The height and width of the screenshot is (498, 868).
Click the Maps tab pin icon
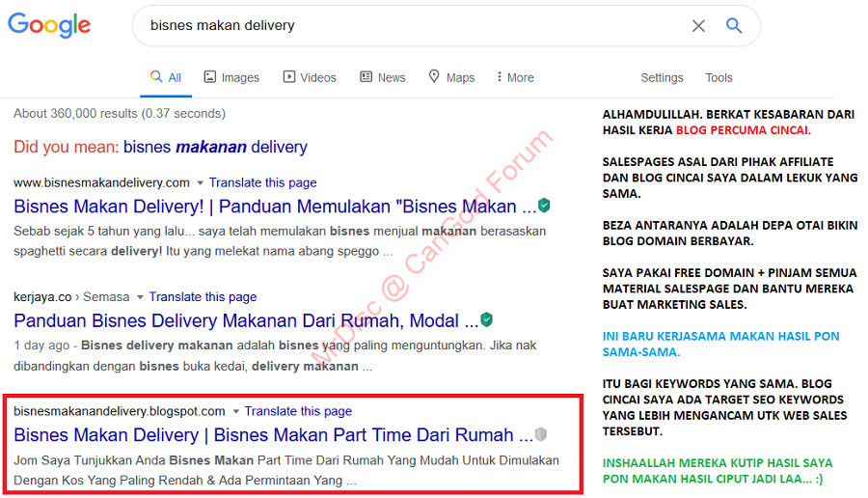coord(434,76)
